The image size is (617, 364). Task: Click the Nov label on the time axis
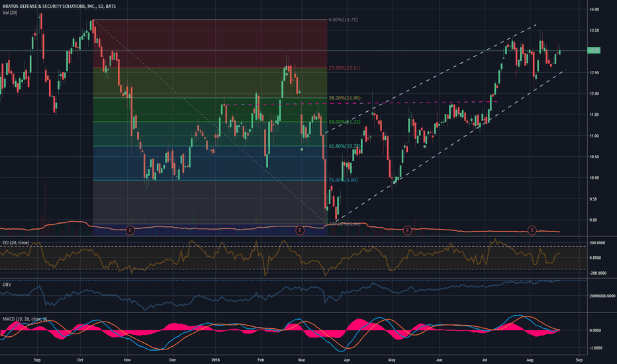pyautogui.click(x=128, y=359)
